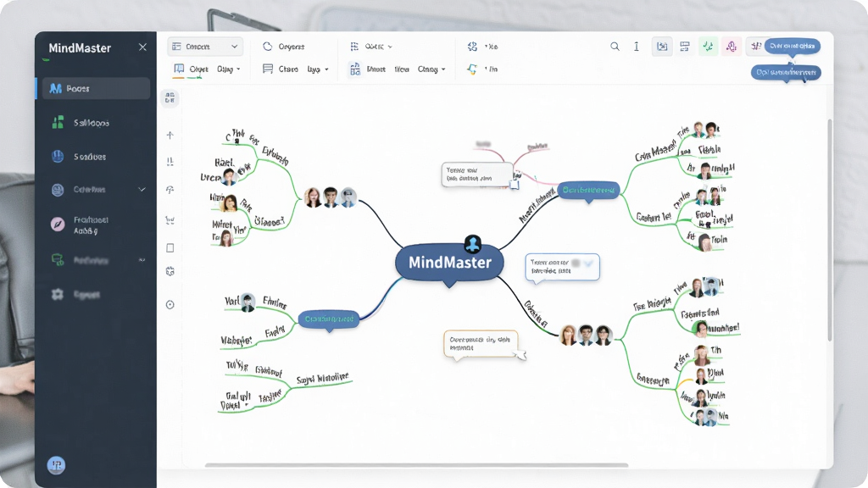
Task: Select the blue topic node on the upper-right branch
Action: coord(588,190)
